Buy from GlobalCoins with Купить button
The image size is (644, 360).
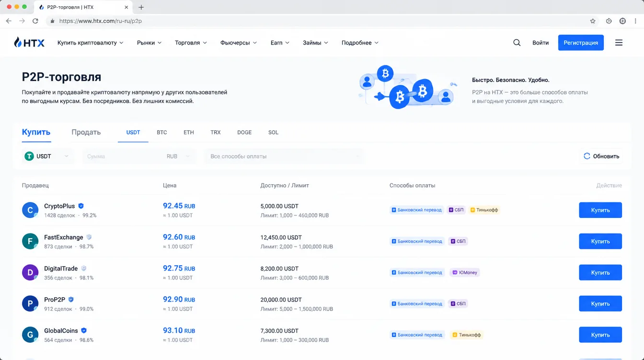click(600, 335)
